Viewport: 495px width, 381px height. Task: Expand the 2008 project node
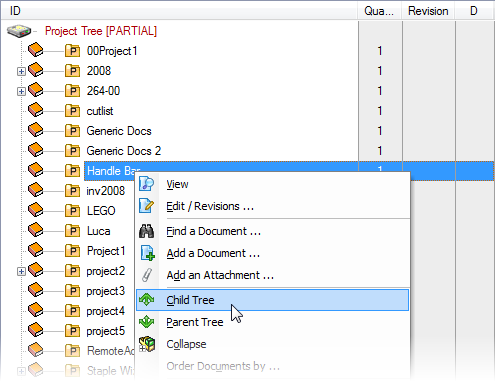coord(21,71)
